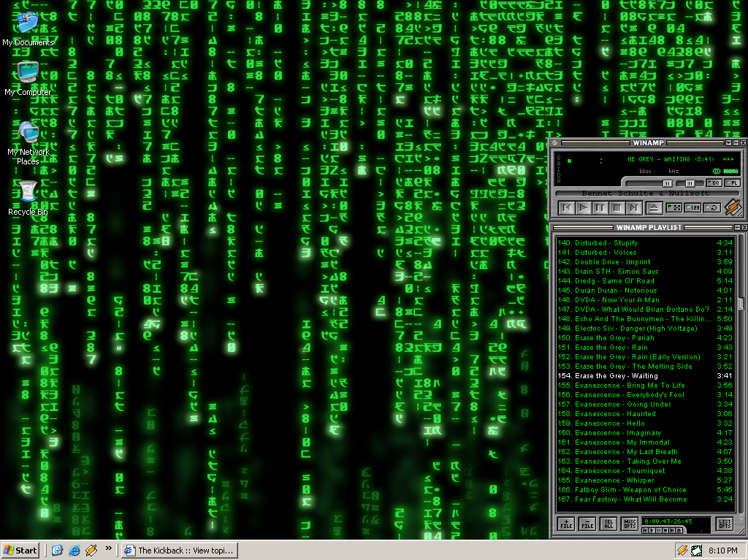Toggle the PL playlist window button
The height and width of the screenshot is (560, 748).
(732, 183)
